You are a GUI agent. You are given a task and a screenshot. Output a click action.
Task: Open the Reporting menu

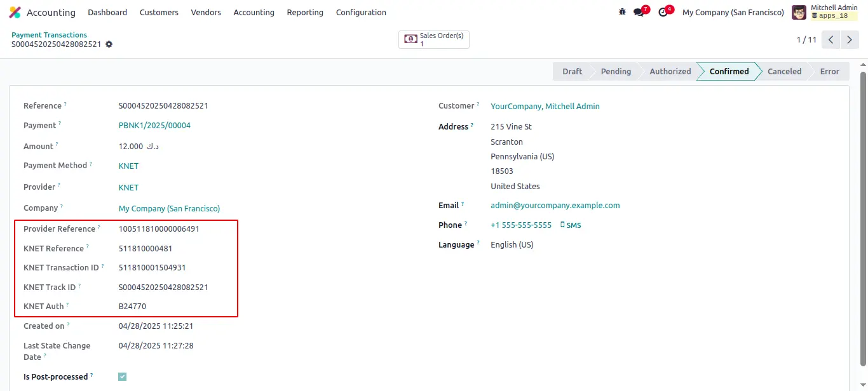pyautogui.click(x=305, y=12)
